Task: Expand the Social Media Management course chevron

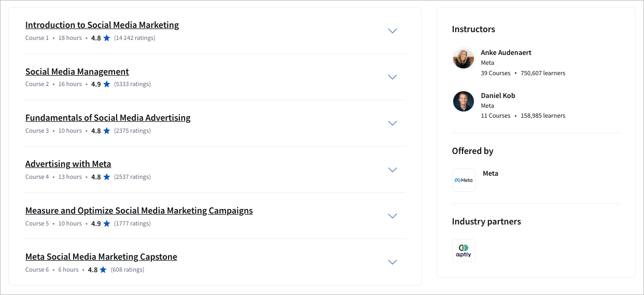Action: 393,77
